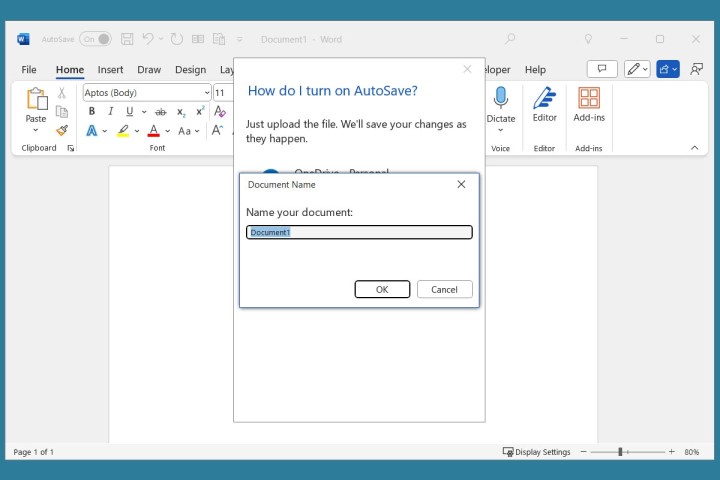Toggle Italic formatting
Viewport: 720px width, 480px height.
pos(110,112)
